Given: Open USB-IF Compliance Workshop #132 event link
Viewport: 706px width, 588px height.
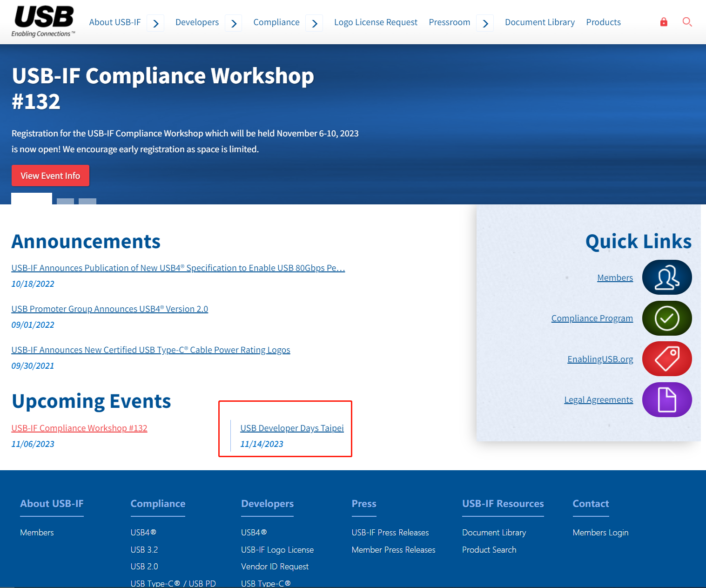Looking at the screenshot, I should (80, 428).
